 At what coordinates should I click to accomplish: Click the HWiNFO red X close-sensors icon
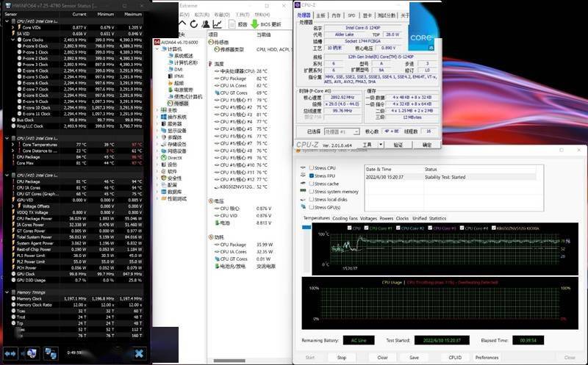[138, 353]
